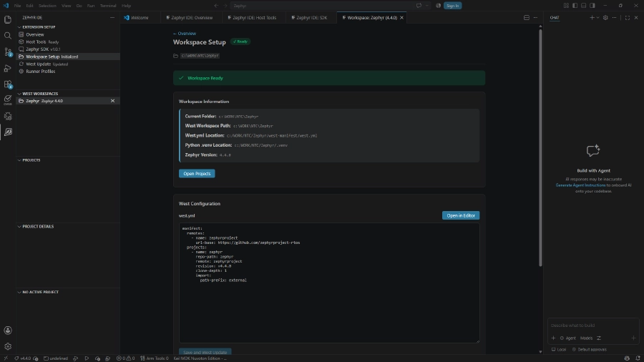Open the Models picker in chat
This screenshot has width=644, height=362.
click(x=586, y=338)
